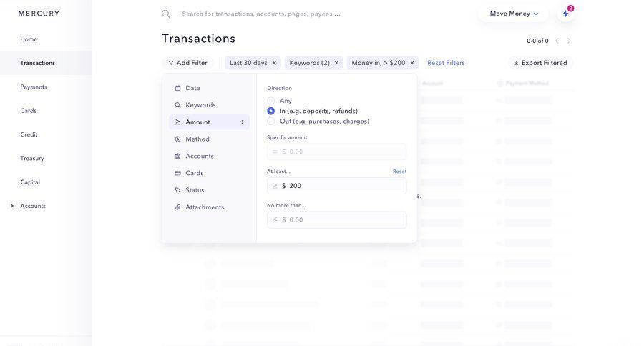Click the Attachments paperclip icon

coord(178,207)
